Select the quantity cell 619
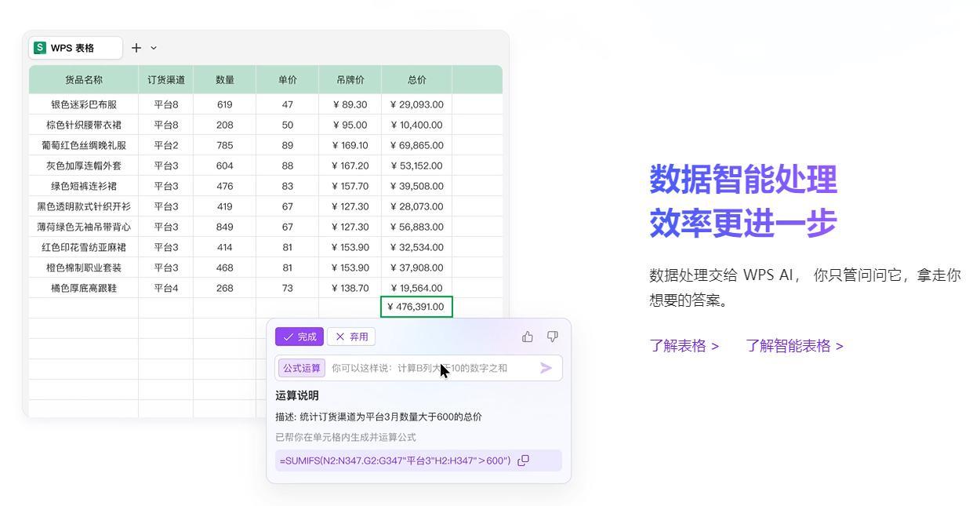Screen dimensions: 980x506 coord(225,104)
